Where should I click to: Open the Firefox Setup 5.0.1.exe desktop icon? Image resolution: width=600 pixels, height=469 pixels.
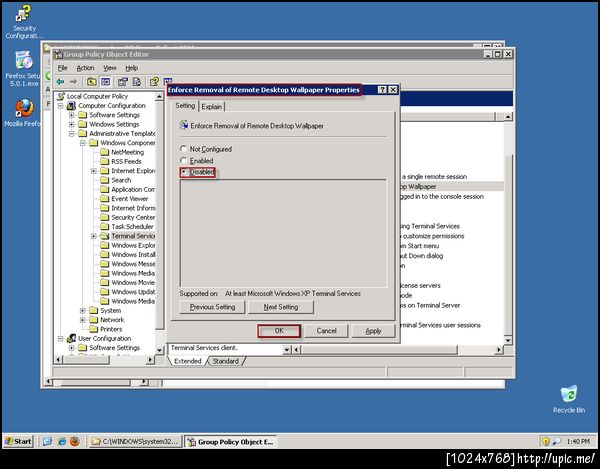[x=23, y=69]
